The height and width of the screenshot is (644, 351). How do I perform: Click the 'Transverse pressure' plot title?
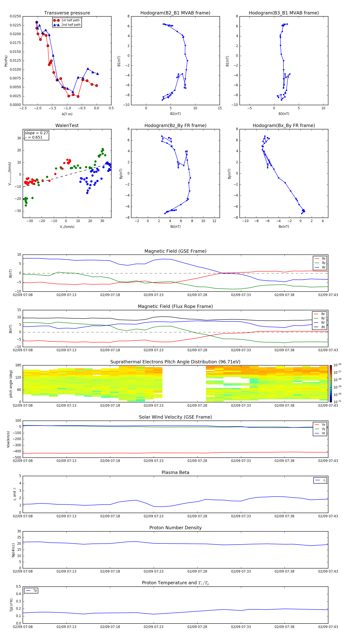pyautogui.click(x=67, y=13)
